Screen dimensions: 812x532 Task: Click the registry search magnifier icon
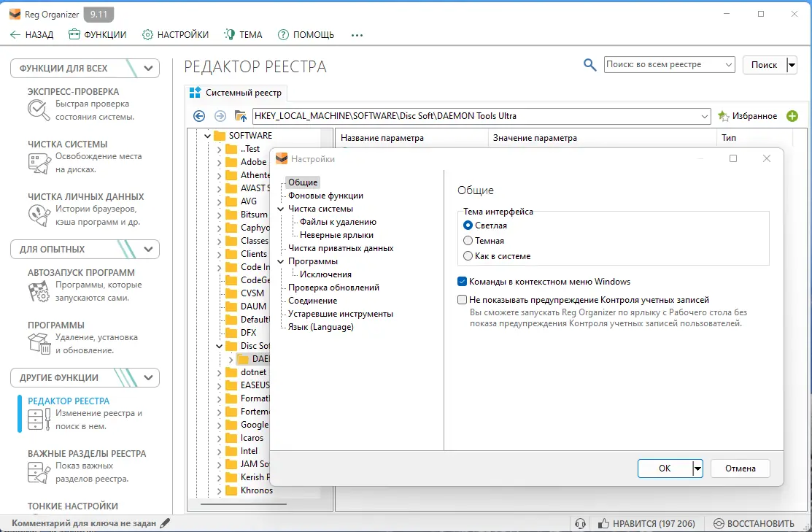coord(589,64)
